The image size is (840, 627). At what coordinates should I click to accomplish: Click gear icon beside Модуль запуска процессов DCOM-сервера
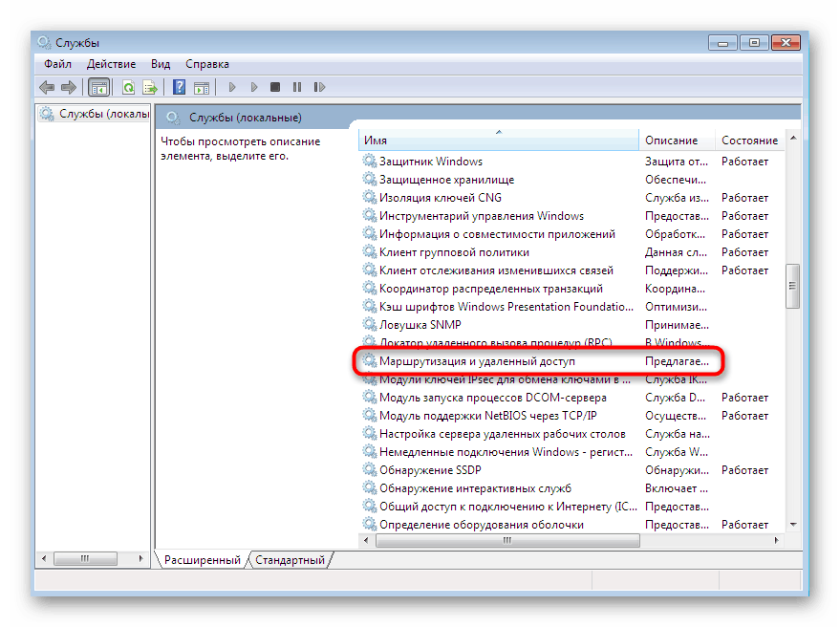tap(370, 397)
